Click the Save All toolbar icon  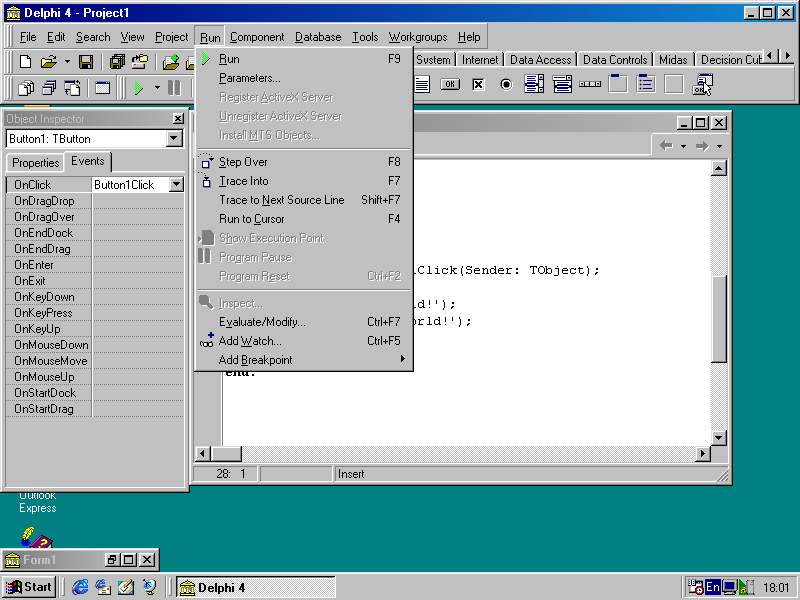click(117, 62)
